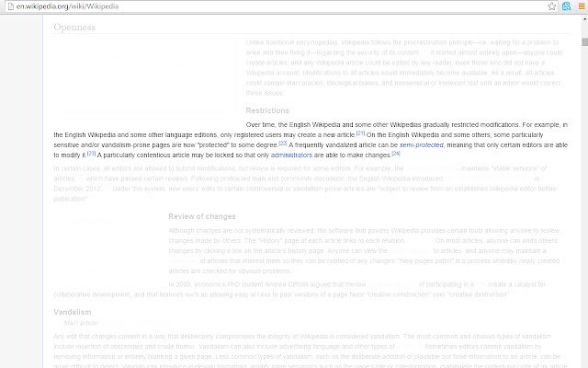Click the page info icon before the URL
The image size is (588, 368).
[11, 6]
